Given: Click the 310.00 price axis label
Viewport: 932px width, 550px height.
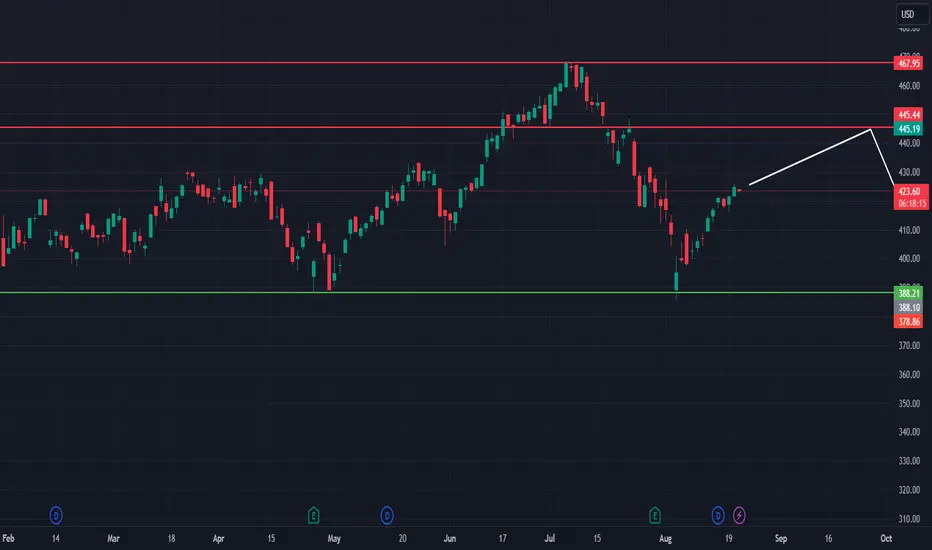Looking at the screenshot, I should pos(909,518).
